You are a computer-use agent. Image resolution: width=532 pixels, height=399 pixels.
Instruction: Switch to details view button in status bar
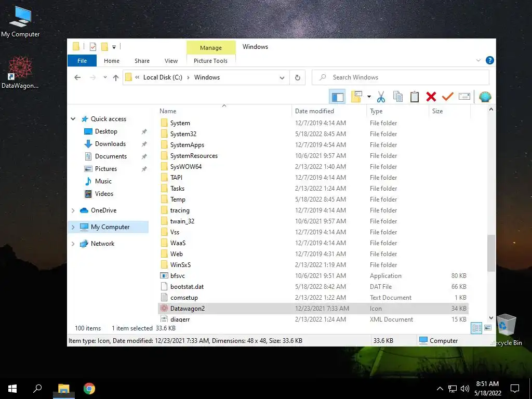click(477, 328)
